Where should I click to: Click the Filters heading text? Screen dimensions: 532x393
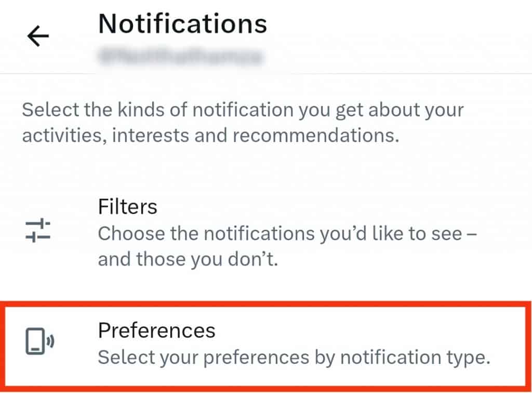(x=127, y=207)
